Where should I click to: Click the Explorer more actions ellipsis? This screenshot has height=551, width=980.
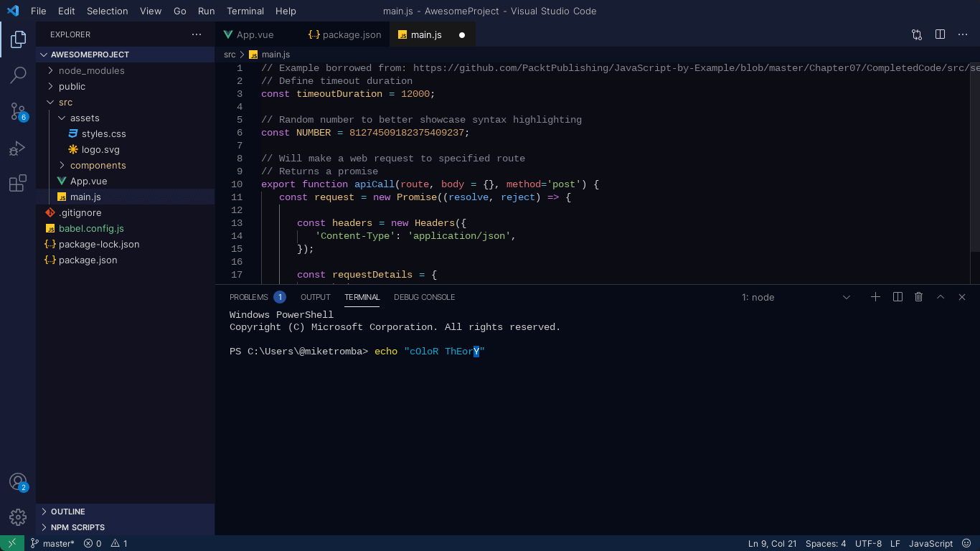click(x=197, y=34)
